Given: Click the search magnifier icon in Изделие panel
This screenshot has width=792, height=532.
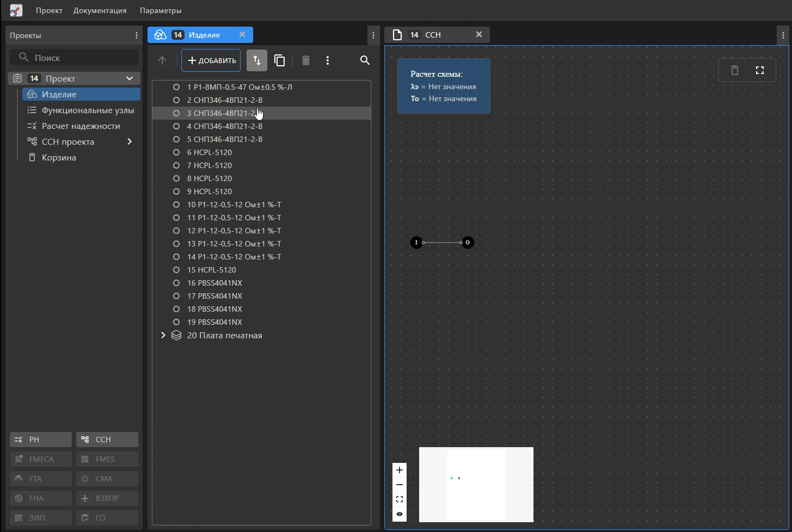Looking at the screenshot, I should [x=365, y=60].
